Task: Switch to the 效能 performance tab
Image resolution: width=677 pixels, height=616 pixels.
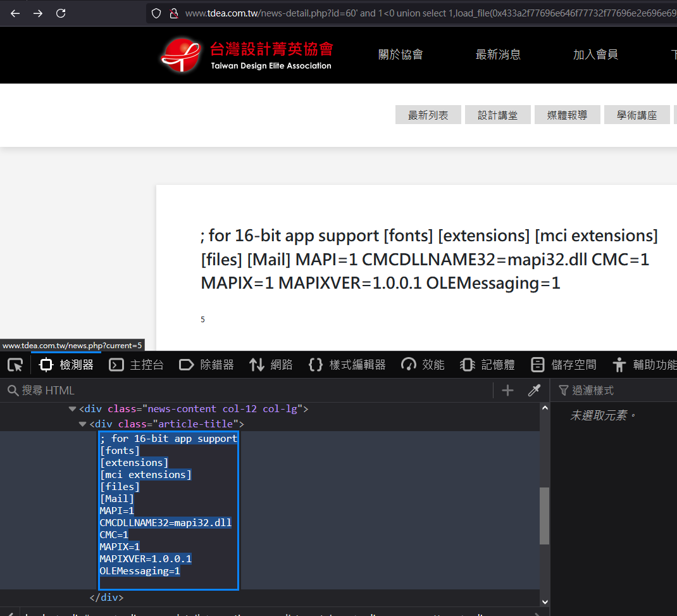Action: pyautogui.click(x=422, y=365)
